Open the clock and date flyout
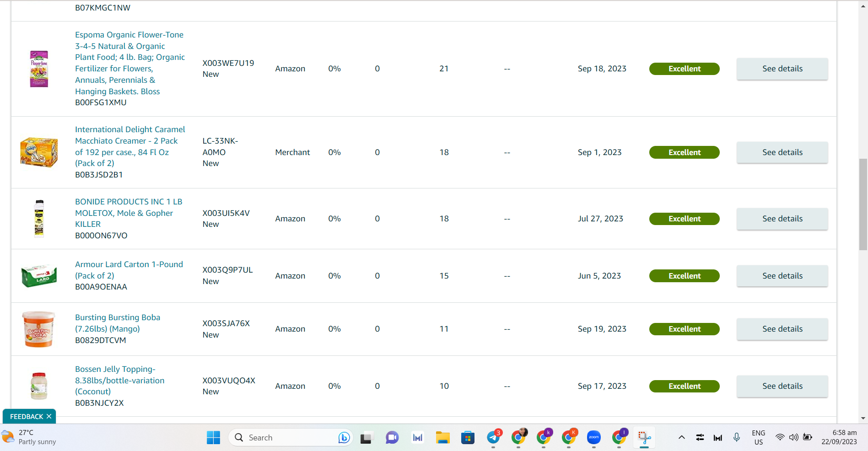 [839, 437]
